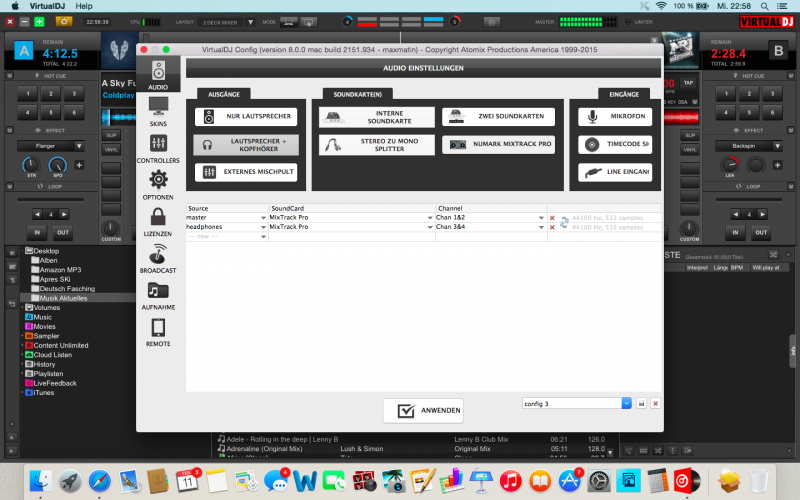This screenshot has height=500, width=800.
Task: Select Line Eingang input
Action: (616, 172)
